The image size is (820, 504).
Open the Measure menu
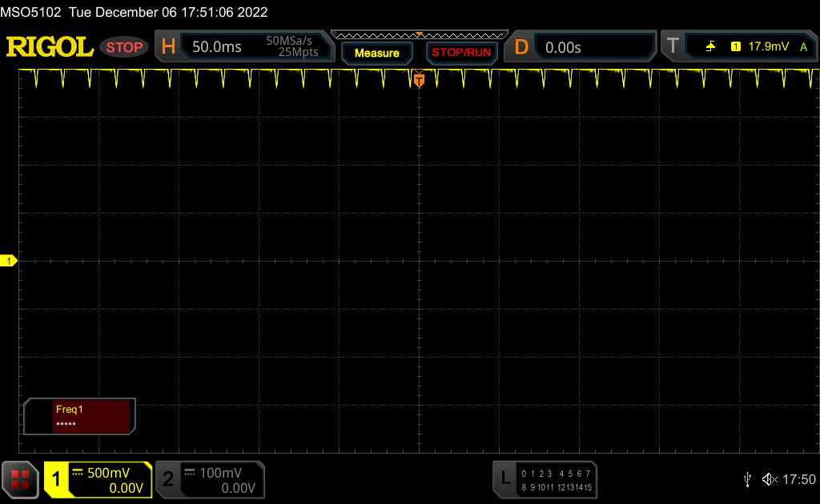click(x=376, y=53)
